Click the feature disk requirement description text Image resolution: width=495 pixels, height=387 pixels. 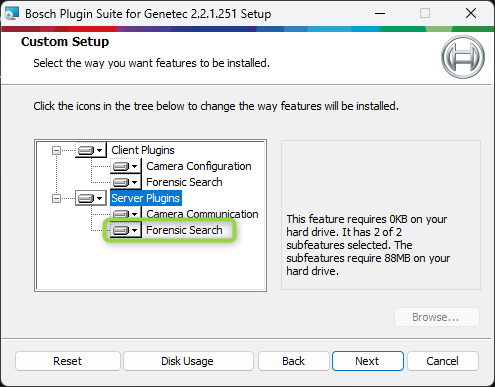click(368, 245)
